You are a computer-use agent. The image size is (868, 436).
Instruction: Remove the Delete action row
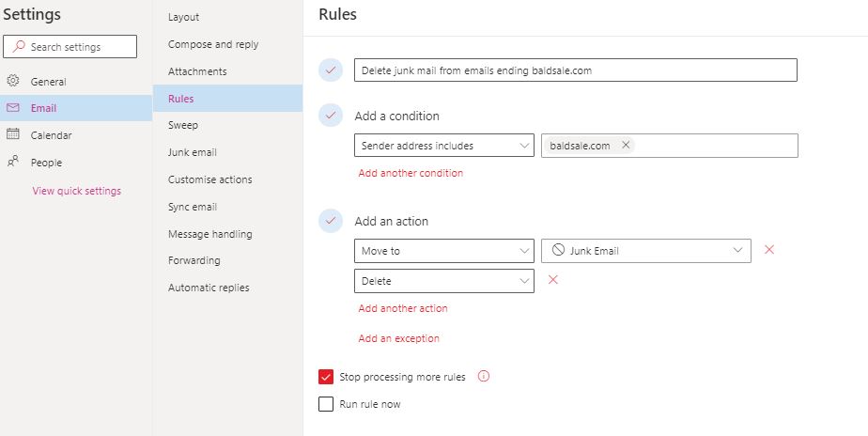tap(553, 280)
